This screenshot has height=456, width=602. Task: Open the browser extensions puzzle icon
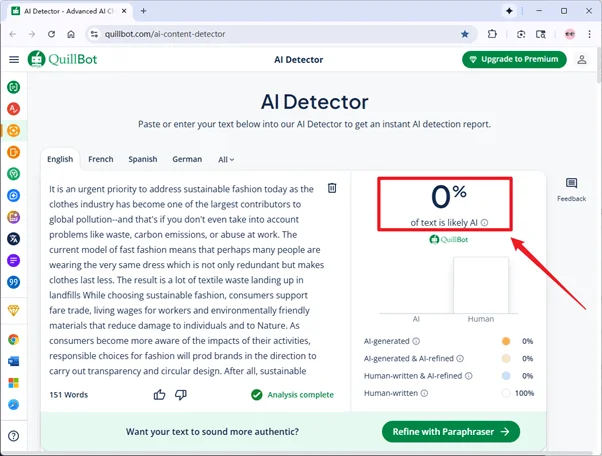coord(493,34)
